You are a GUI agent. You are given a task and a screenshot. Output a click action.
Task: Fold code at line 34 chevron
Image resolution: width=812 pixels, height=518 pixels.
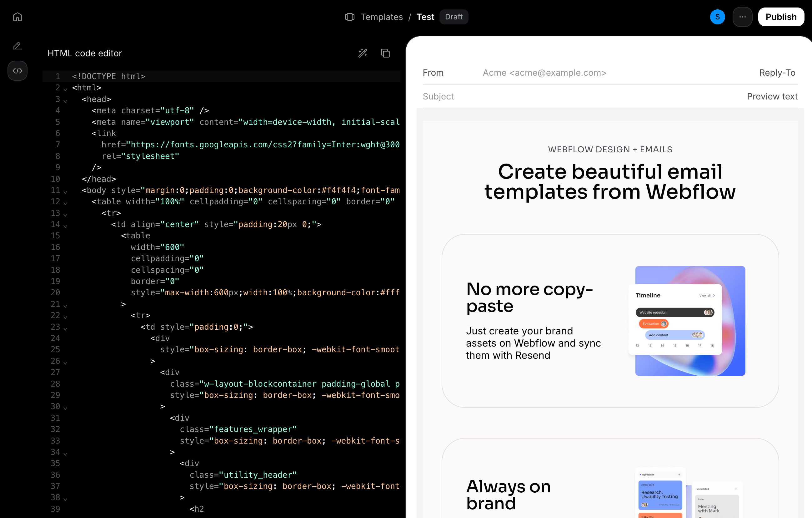click(x=65, y=454)
